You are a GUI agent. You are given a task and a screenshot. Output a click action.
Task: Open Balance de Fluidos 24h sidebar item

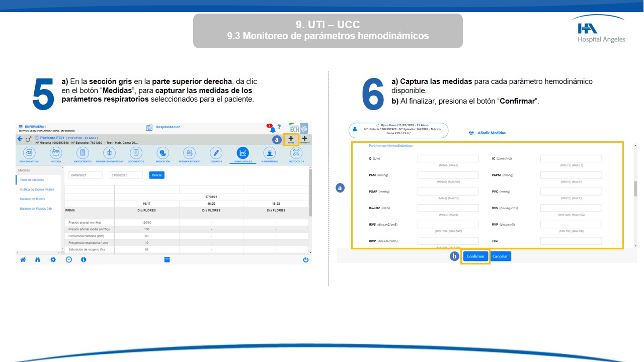tap(36, 209)
